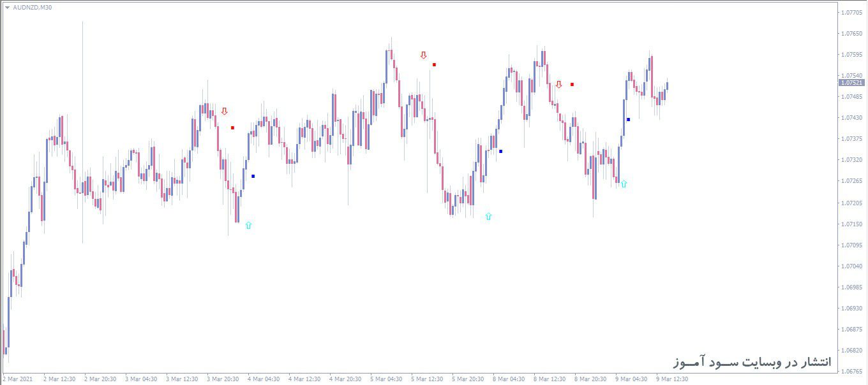This screenshot has height=385, width=868.
Task: Select the blue square dot near 9 Mar 04:30
Action: (628, 119)
